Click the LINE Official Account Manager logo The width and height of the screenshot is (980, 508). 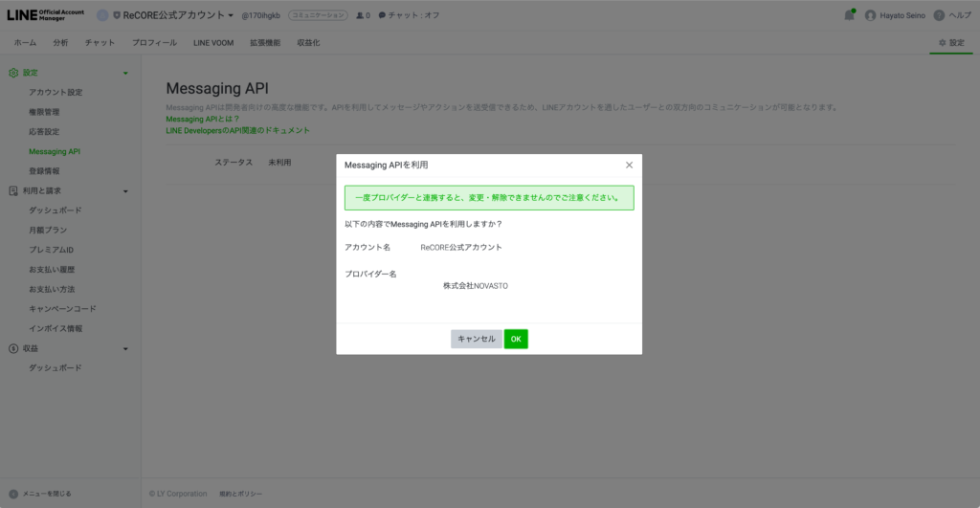click(46, 15)
